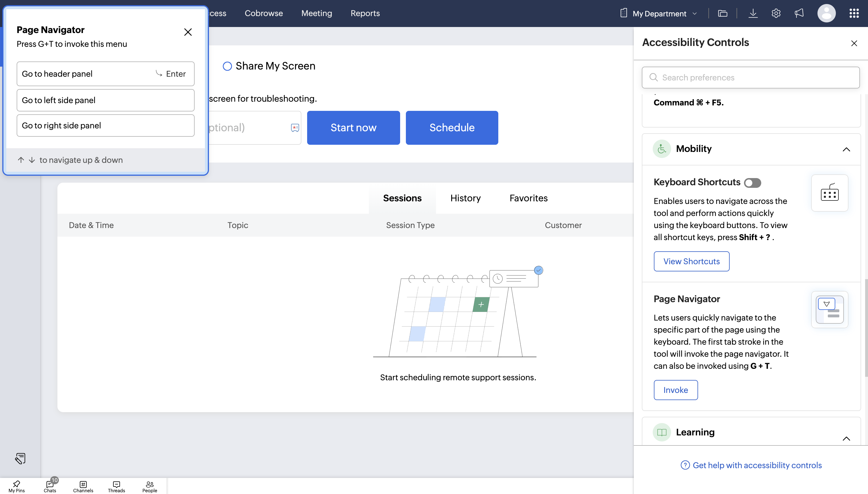Select the Share My Screen radio button
This screenshot has height=494, width=868.
[227, 66]
